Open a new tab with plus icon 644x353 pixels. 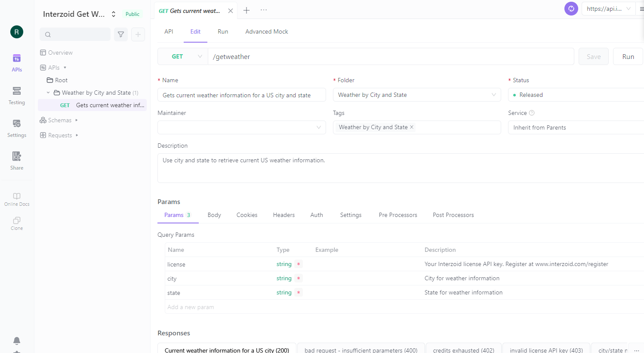[247, 10]
